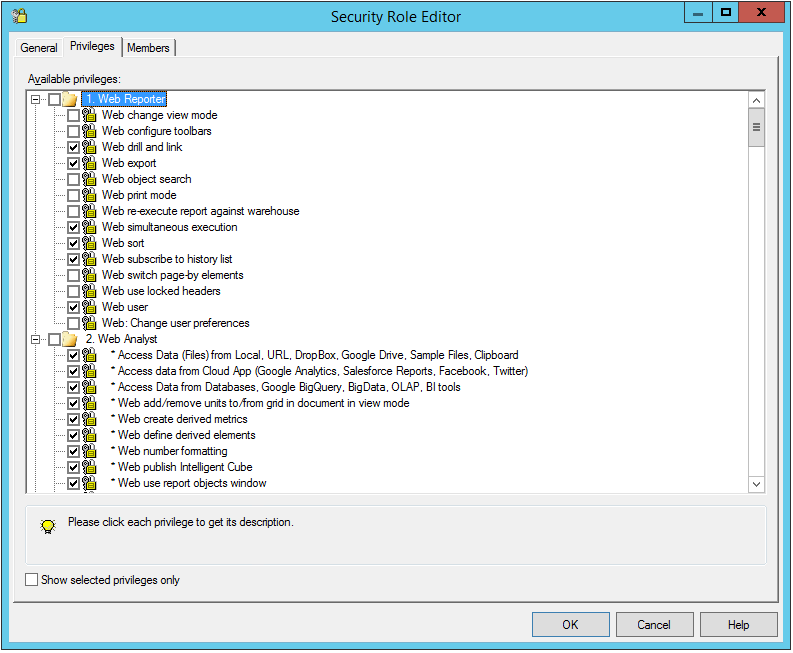
Task: Check the 2. Web Analyst group checkbox
Action: click(x=55, y=339)
